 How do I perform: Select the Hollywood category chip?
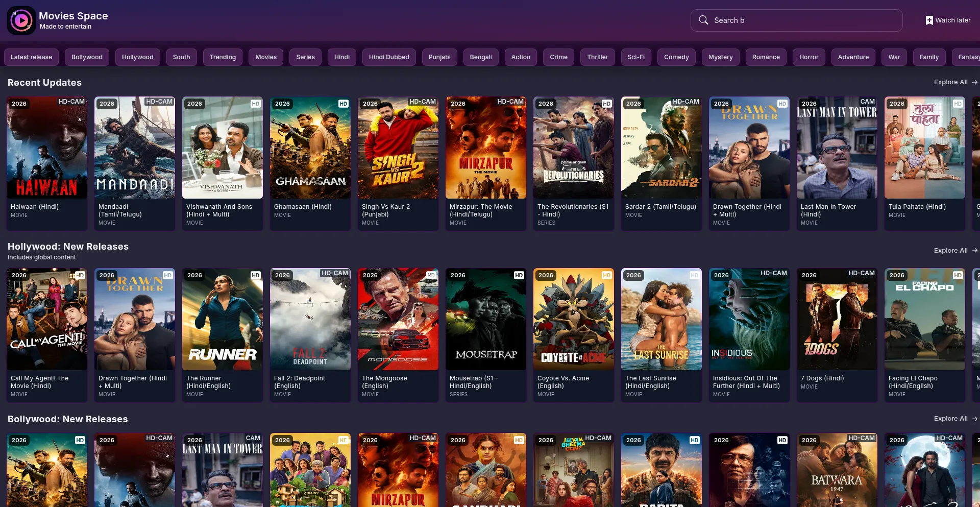[x=137, y=57]
